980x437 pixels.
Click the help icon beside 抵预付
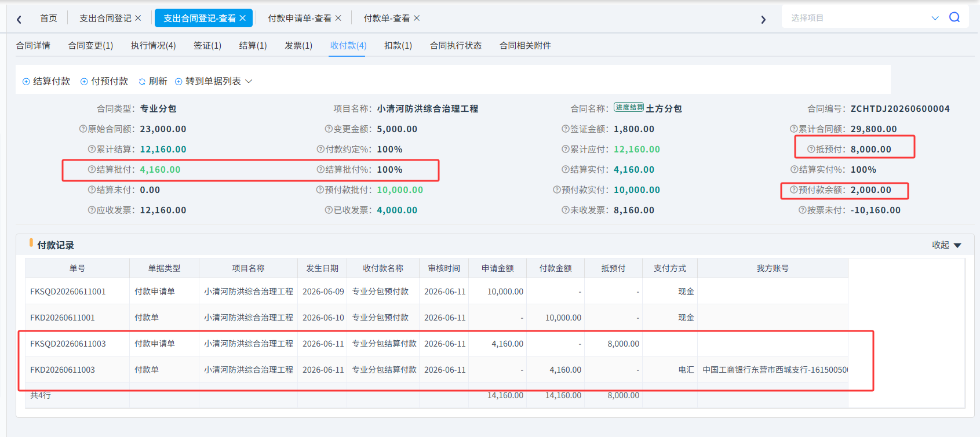[x=811, y=149]
